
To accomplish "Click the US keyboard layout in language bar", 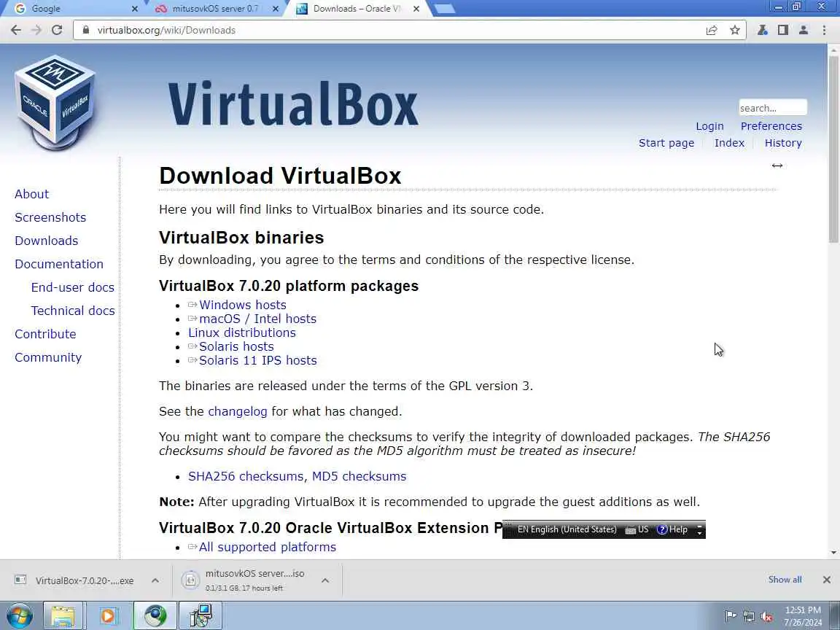I will coord(637,529).
